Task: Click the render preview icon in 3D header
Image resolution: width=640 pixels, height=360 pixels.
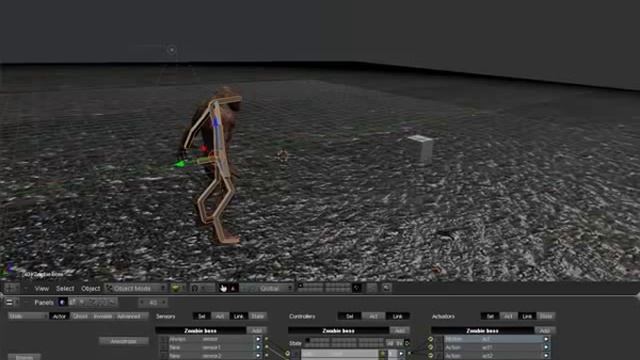Action: [386, 288]
